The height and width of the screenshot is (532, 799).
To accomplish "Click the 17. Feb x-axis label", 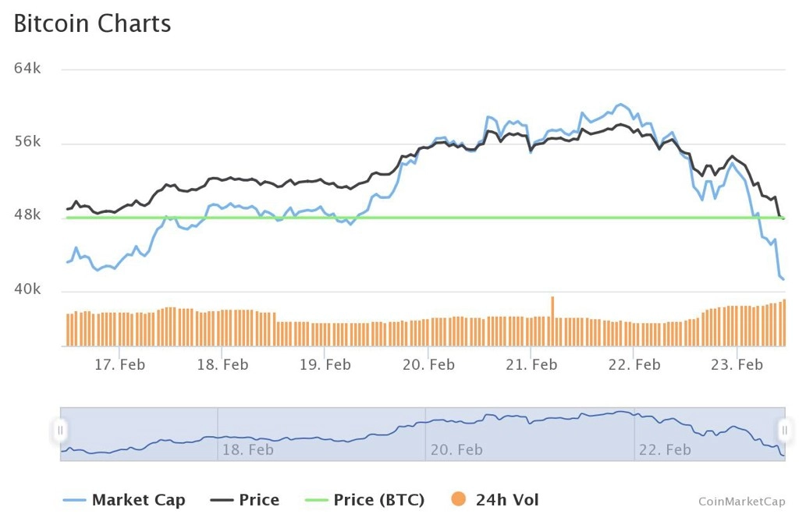I will click(x=119, y=365).
